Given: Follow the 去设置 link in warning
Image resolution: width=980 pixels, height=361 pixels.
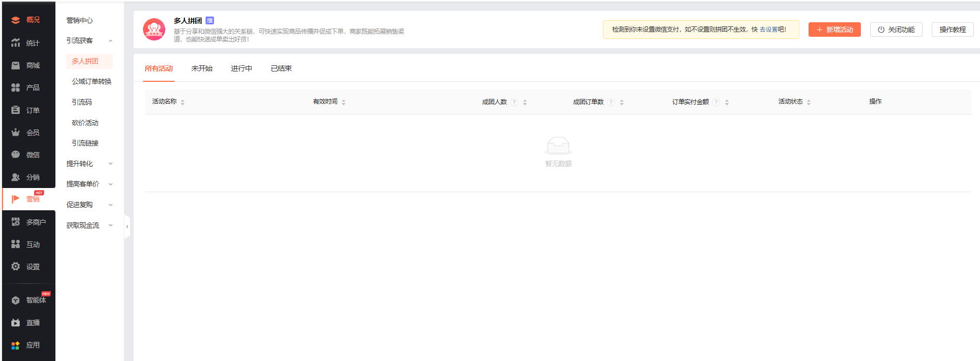Looking at the screenshot, I should pyautogui.click(x=769, y=30).
